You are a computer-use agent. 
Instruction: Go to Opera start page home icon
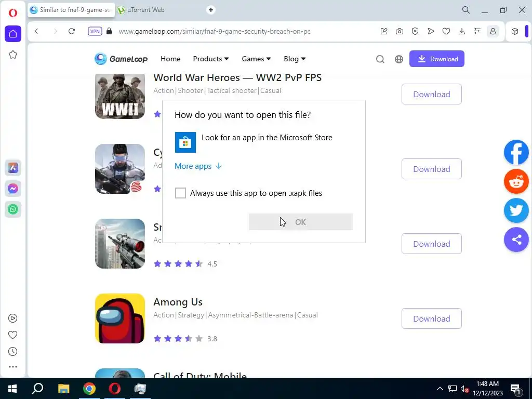click(x=13, y=34)
